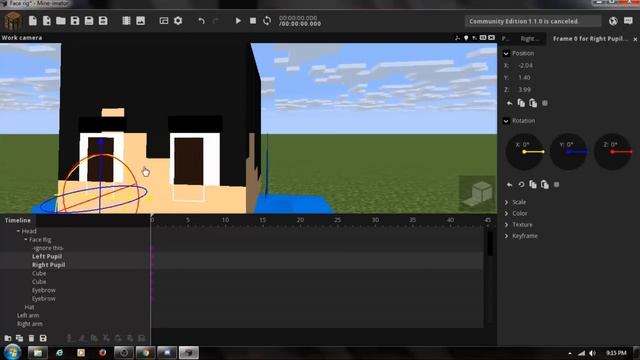Collapse the Rotation section
Screen dimensions: 640x360
click(x=506, y=121)
